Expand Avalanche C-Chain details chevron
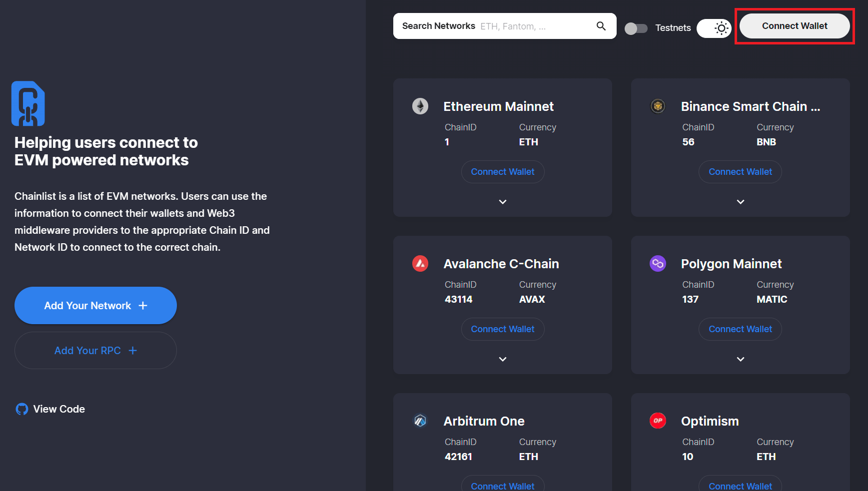This screenshot has width=868, height=491. coord(503,359)
